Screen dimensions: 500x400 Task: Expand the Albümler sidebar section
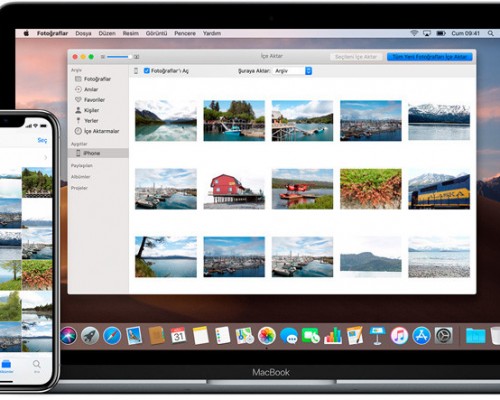(x=80, y=177)
